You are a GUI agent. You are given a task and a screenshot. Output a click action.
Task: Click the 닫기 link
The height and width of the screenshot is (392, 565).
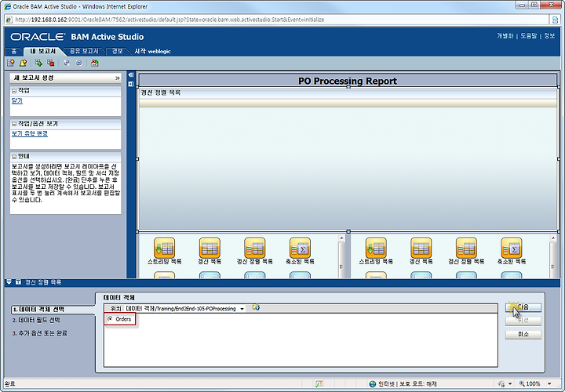(x=17, y=101)
